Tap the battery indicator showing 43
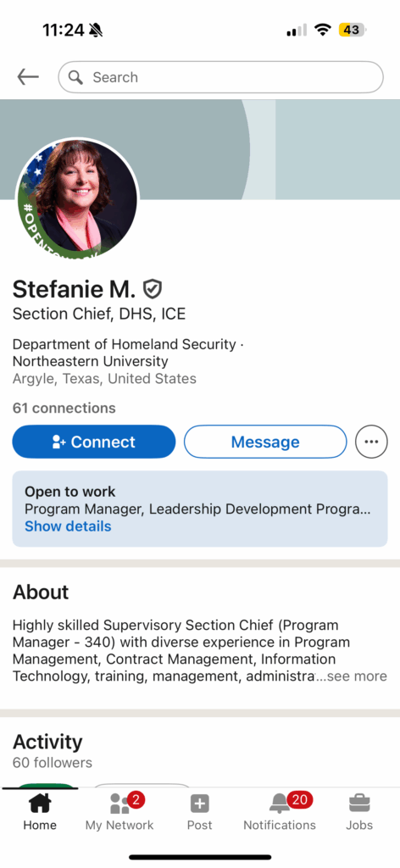Screen dimensions: 400x868 click(x=353, y=30)
